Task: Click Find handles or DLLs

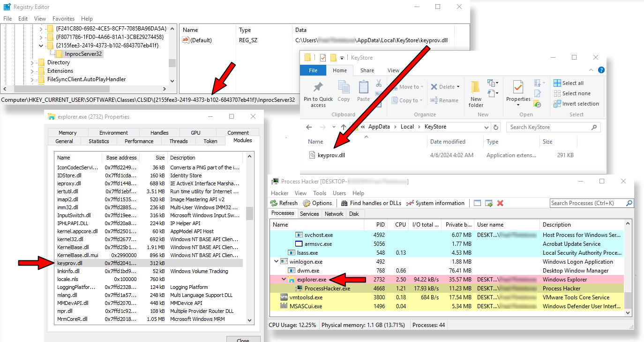Action: [x=371, y=203]
